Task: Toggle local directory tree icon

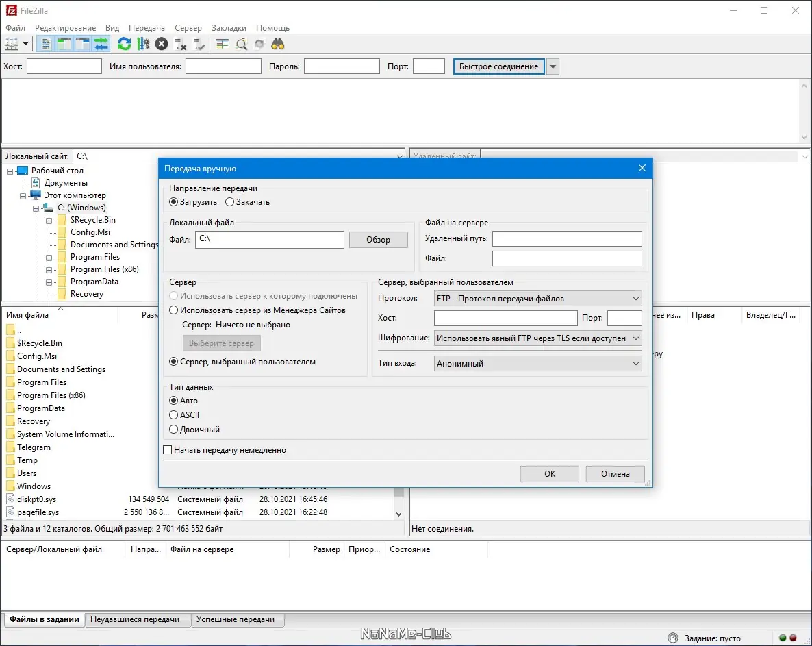Action: (64, 44)
